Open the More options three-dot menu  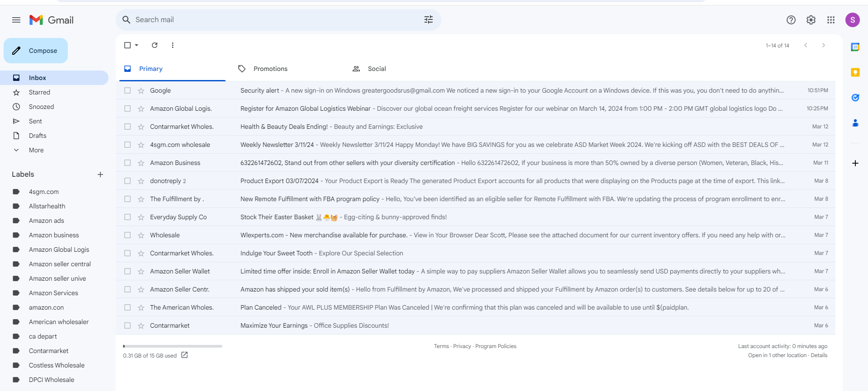coord(173,45)
